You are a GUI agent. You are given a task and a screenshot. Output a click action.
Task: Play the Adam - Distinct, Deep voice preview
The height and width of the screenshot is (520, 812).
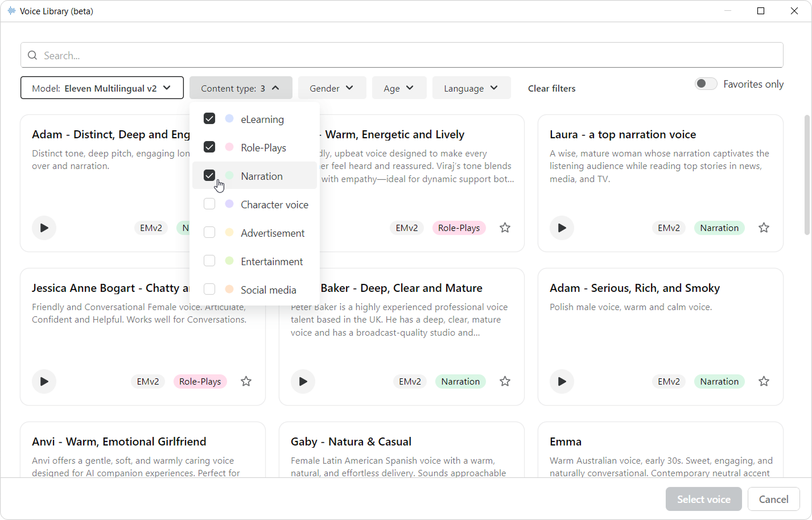44,228
